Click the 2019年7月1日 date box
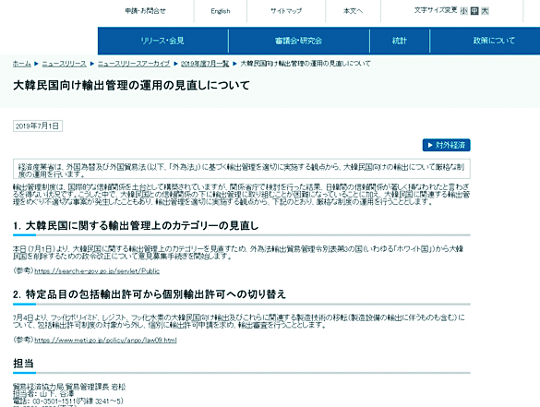Screen dimensions: 540x407 (x=38, y=126)
